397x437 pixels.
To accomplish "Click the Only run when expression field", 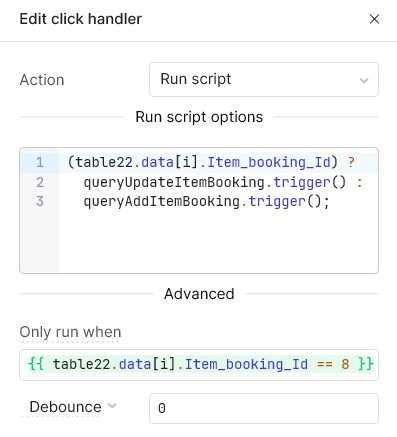I will click(x=199, y=365).
